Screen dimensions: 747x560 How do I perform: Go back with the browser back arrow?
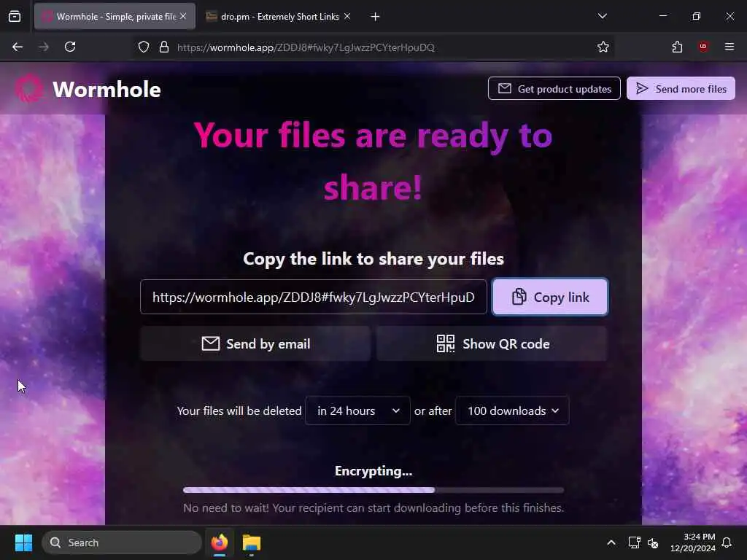click(x=18, y=47)
